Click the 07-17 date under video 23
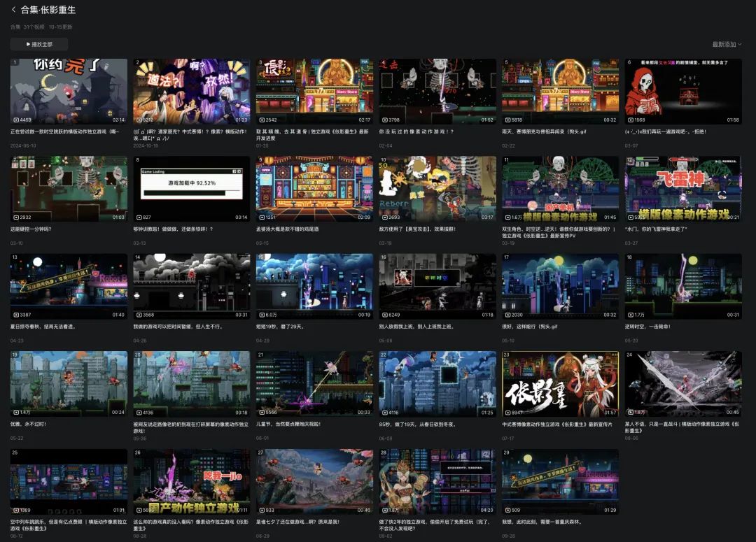 pyautogui.click(x=507, y=438)
